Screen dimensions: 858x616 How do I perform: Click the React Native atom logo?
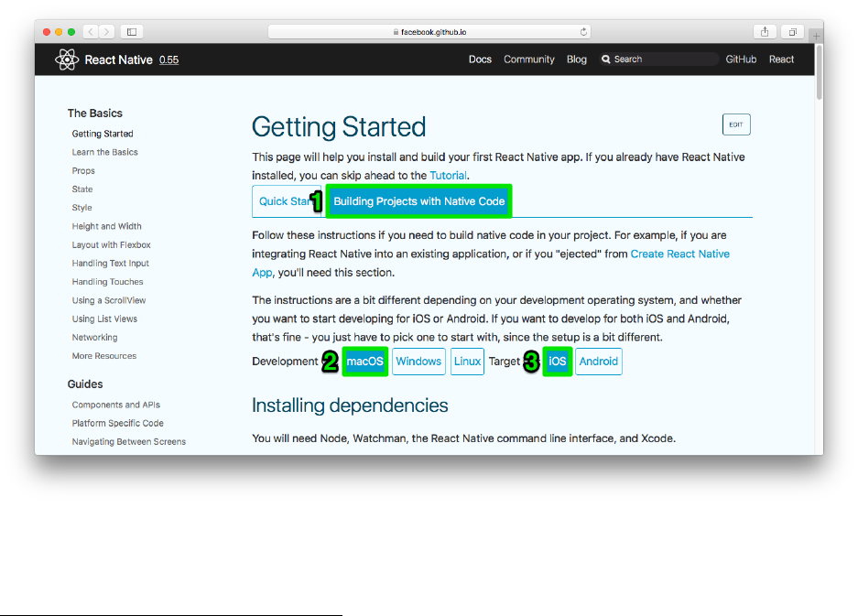[x=67, y=59]
